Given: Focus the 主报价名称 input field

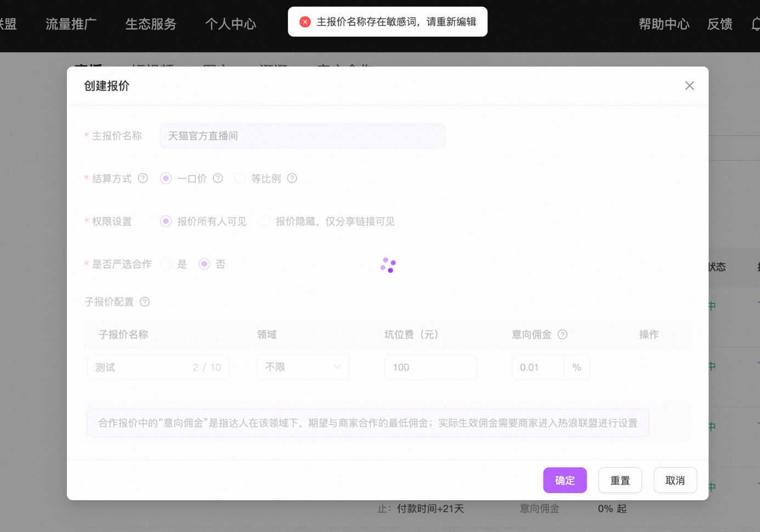Looking at the screenshot, I should [x=303, y=135].
